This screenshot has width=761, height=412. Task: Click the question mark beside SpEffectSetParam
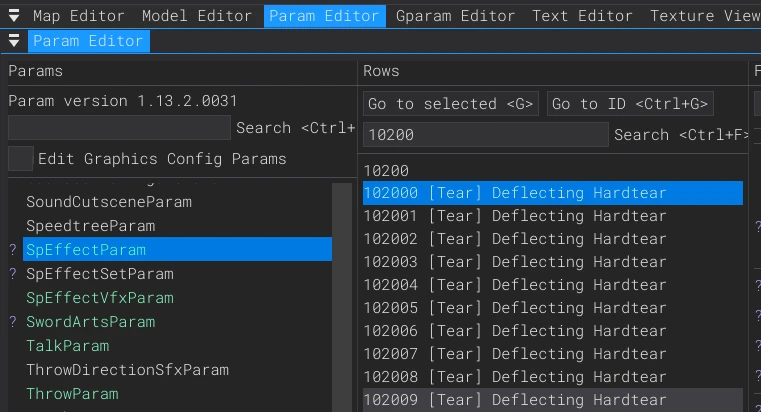coord(13,274)
